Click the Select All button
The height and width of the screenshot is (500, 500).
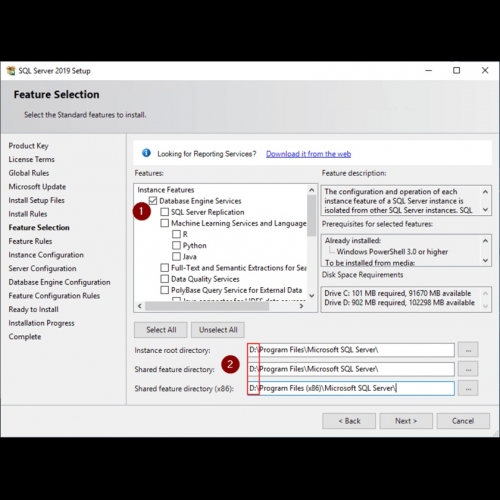tap(161, 330)
